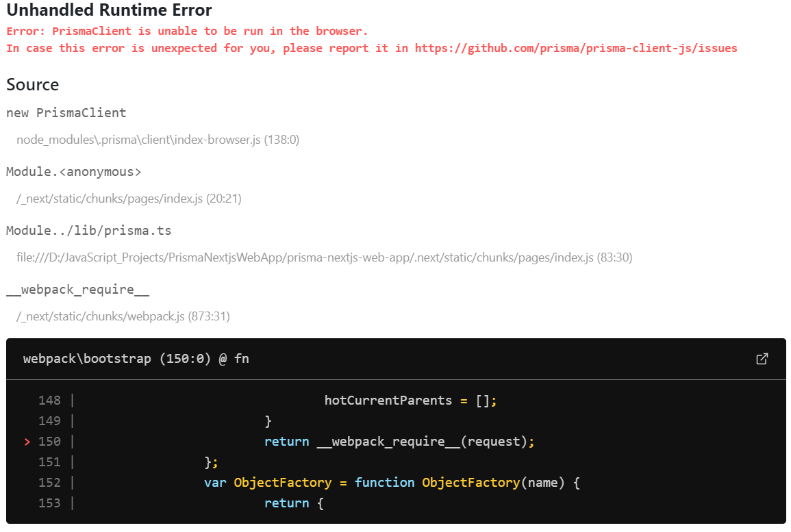This screenshot has height=532, width=791.
Task: Open the prisma-client-js GitHub issues URL
Action: click(x=575, y=49)
